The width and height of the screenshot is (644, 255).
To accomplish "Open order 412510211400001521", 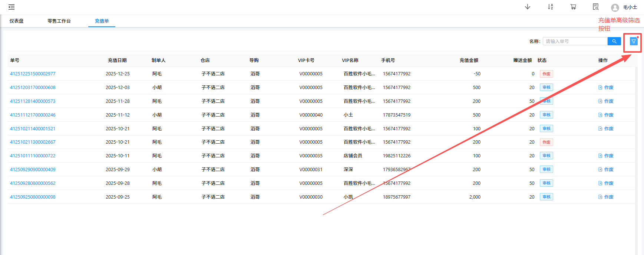I will click(x=33, y=128).
